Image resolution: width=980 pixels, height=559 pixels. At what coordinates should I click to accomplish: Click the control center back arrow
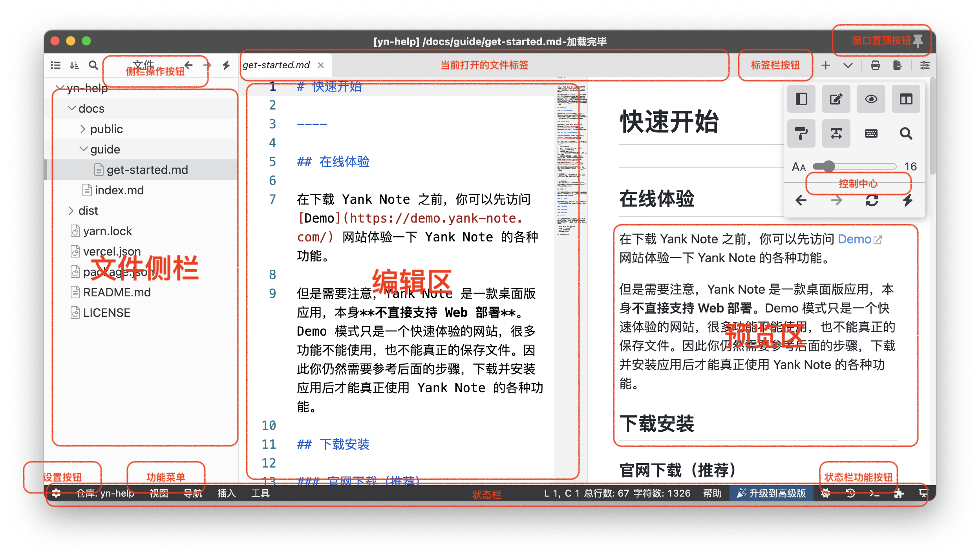[801, 201]
